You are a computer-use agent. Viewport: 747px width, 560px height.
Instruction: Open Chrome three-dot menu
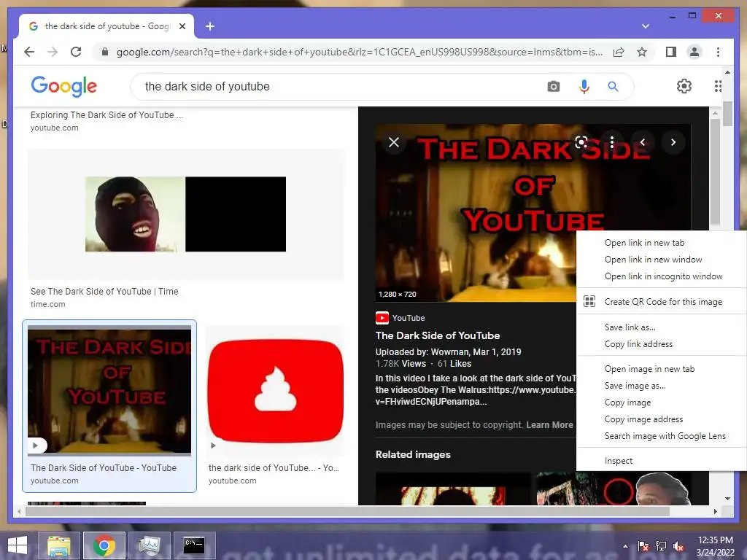click(x=718, y=52)
